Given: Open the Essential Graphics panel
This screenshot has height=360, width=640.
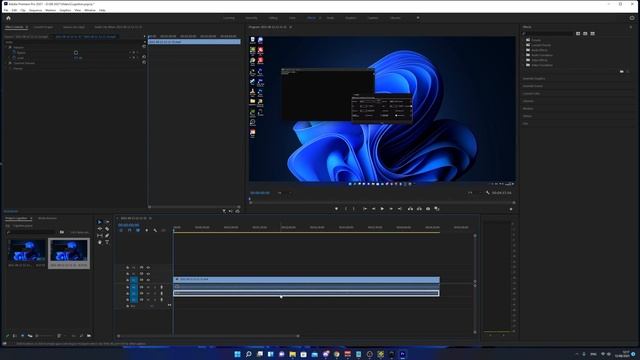Looking at the screenshot, I should [x=534, y=78].
